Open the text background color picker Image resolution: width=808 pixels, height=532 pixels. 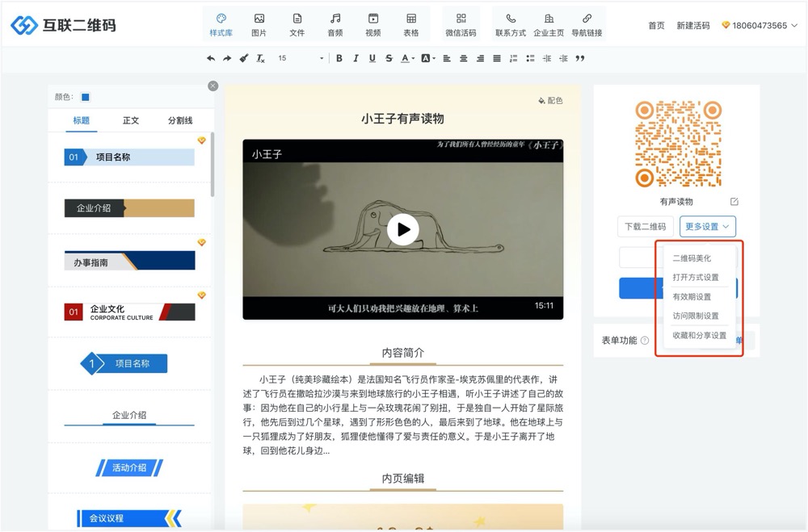427,58
